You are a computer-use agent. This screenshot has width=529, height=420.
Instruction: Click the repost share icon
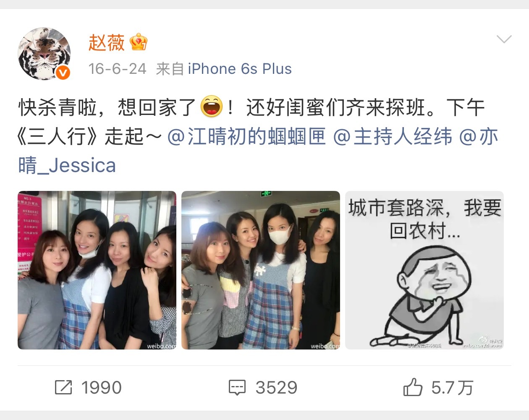[63, 387]
